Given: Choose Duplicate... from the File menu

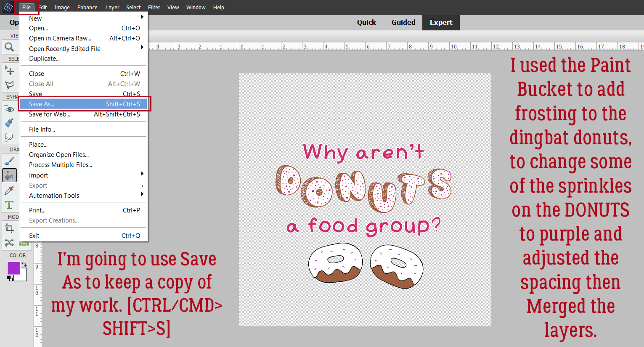Looking at the screenshot, I should (83, 58).
